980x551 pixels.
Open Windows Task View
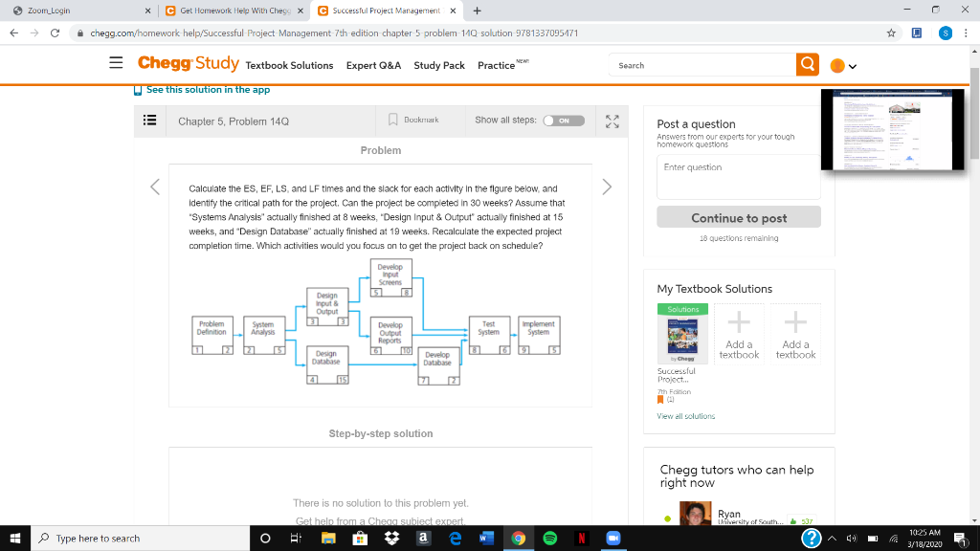click(x=297, y=538)
